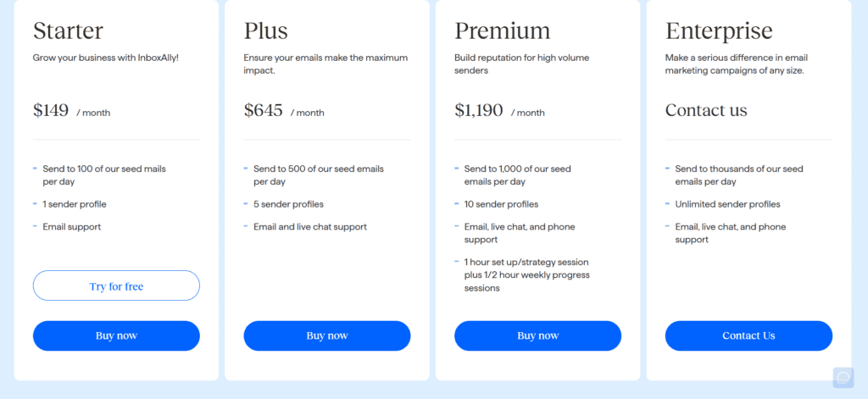
Task: Click the 'Unlimited sender profiles' feature
Action: (x=727, y=204)
